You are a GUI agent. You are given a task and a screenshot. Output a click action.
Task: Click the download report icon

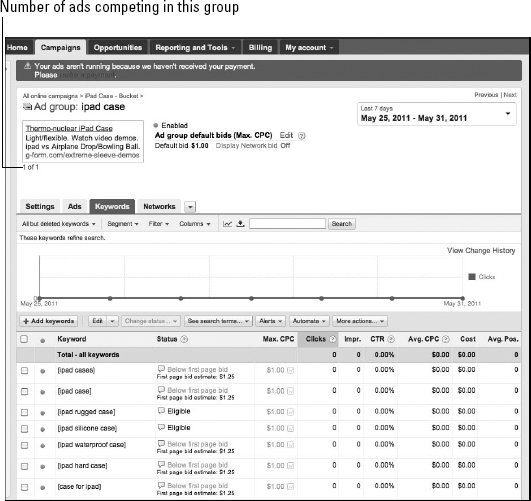pyautogui.click(x=240, y=224)
